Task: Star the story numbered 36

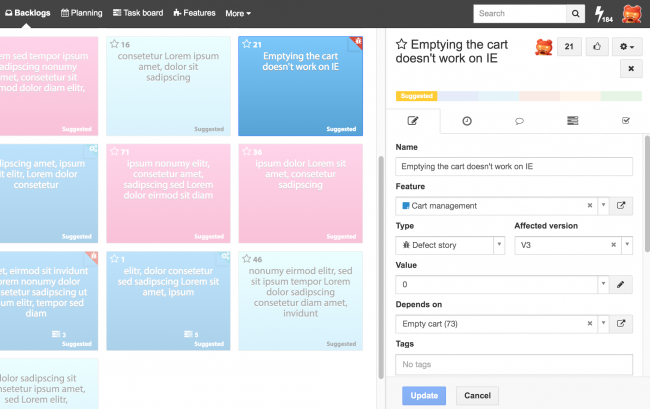Action: click(247, 151)
